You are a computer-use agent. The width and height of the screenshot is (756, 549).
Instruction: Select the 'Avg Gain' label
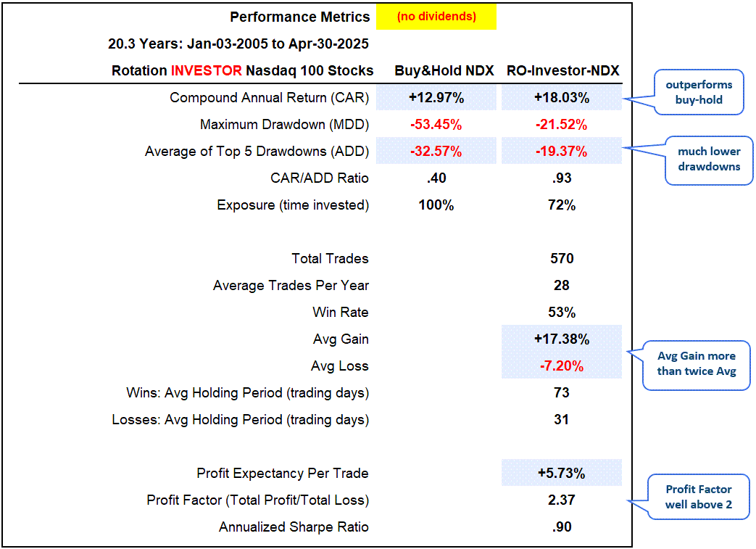341,339
